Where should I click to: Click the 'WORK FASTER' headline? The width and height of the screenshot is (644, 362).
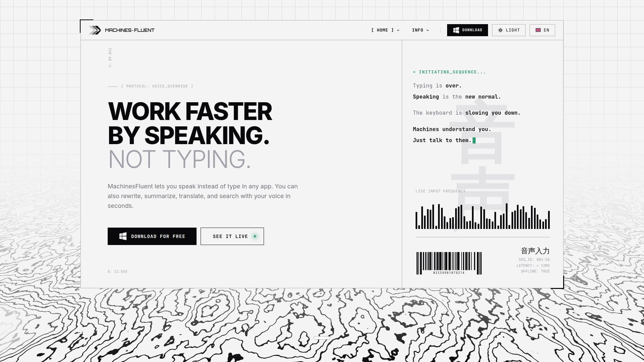point(190,112)
